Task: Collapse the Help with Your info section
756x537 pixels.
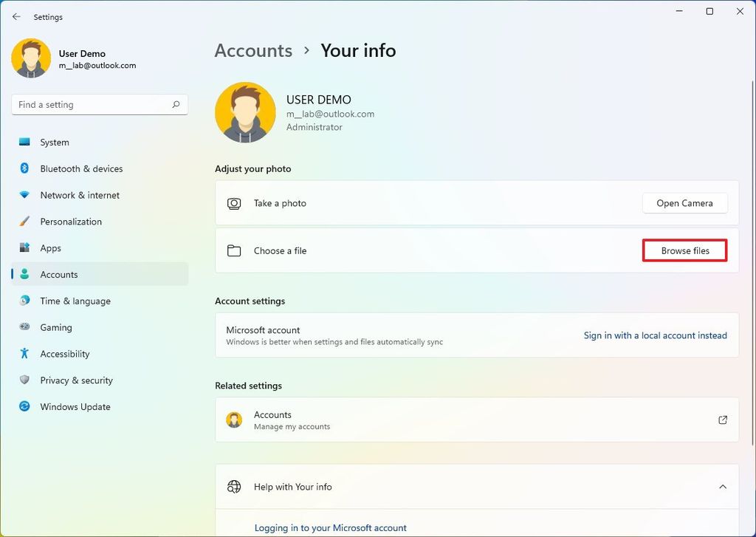Action: [x=723, y=487]
